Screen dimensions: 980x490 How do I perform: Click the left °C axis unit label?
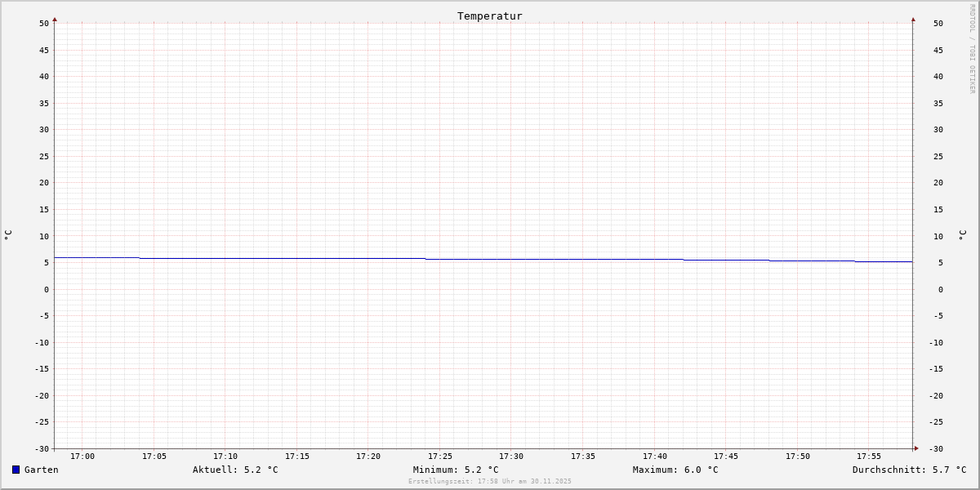(x=8, y=234)
